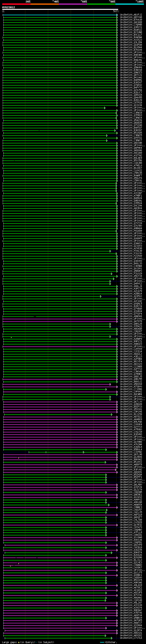Select the UniRef100_C3RWI5 hit label
Screen dimensions: 146x644
131,135
